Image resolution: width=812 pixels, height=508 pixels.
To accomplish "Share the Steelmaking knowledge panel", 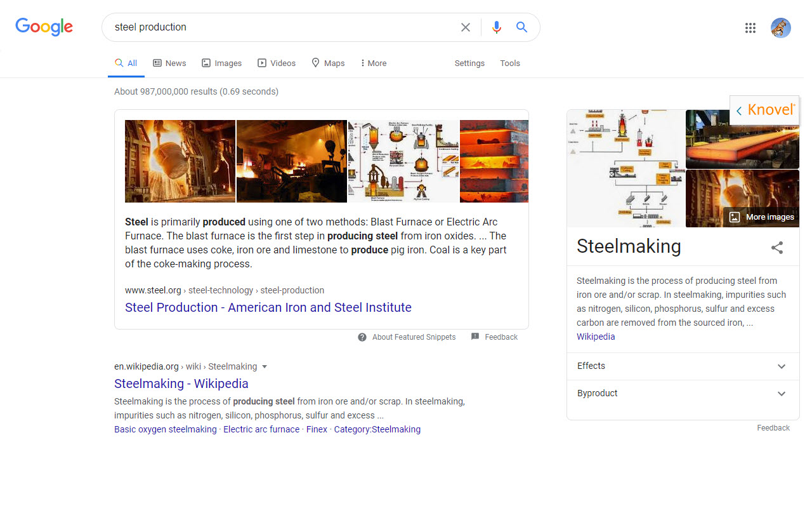I will tap(777, 248).
